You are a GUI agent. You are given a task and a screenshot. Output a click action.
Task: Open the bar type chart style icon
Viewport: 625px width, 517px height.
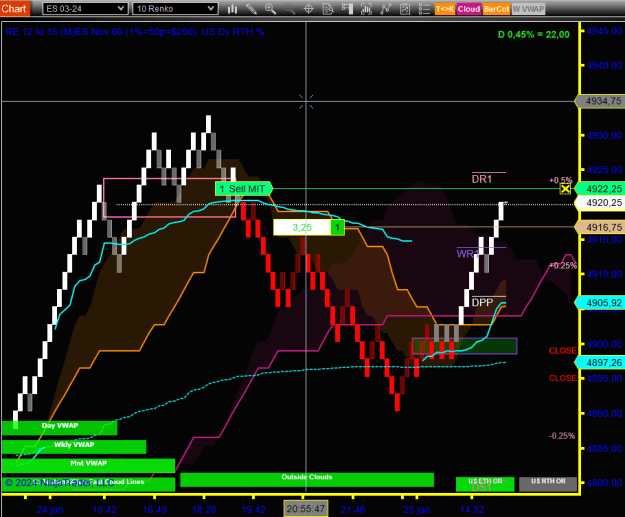[x=232, y=9]
